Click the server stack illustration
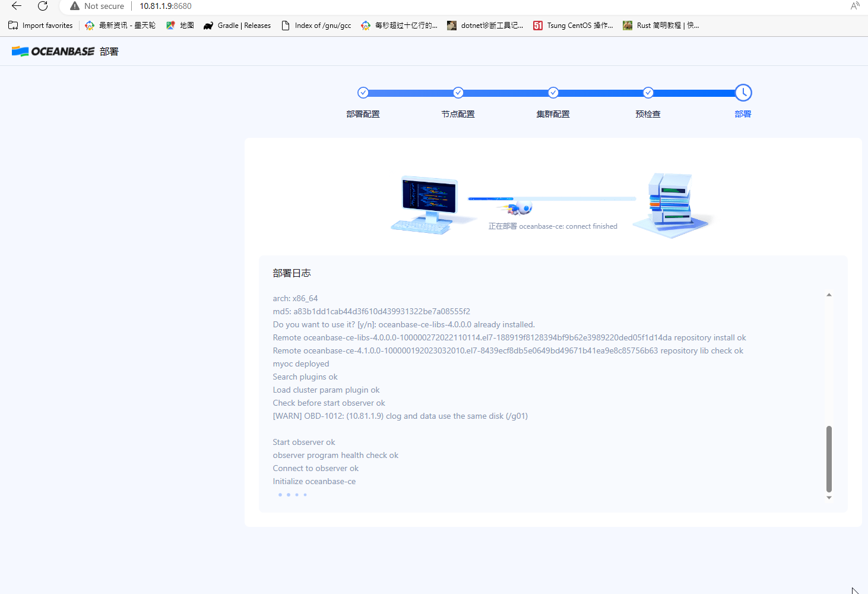Viewport: 868px width, 594px height. pyautogui.click(x=672, y=205)
